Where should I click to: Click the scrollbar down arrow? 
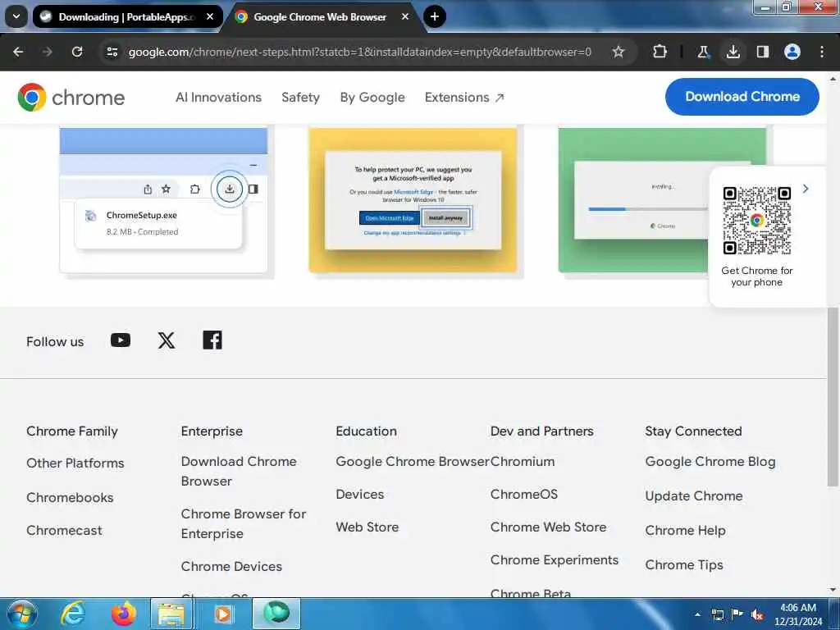[x=833, y=590]
